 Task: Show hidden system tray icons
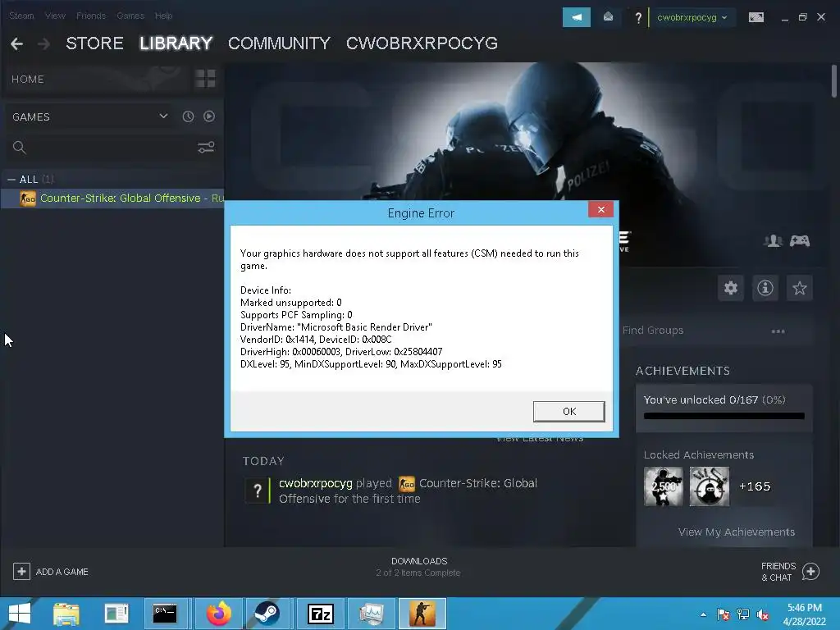(703, 614)
